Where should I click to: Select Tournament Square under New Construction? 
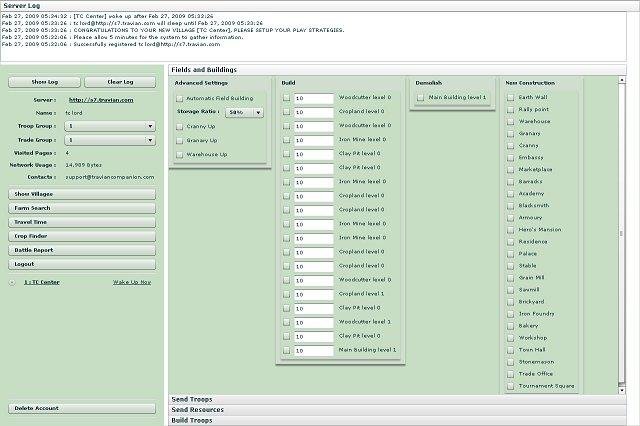tap(510, 386)
